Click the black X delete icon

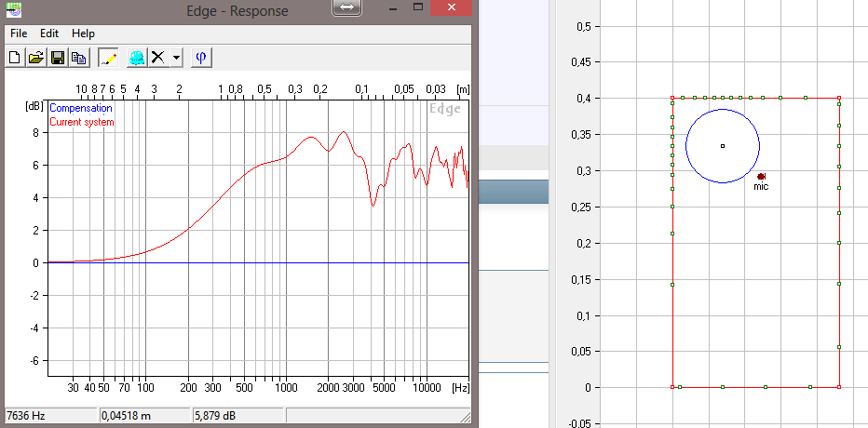coord(159,58)
